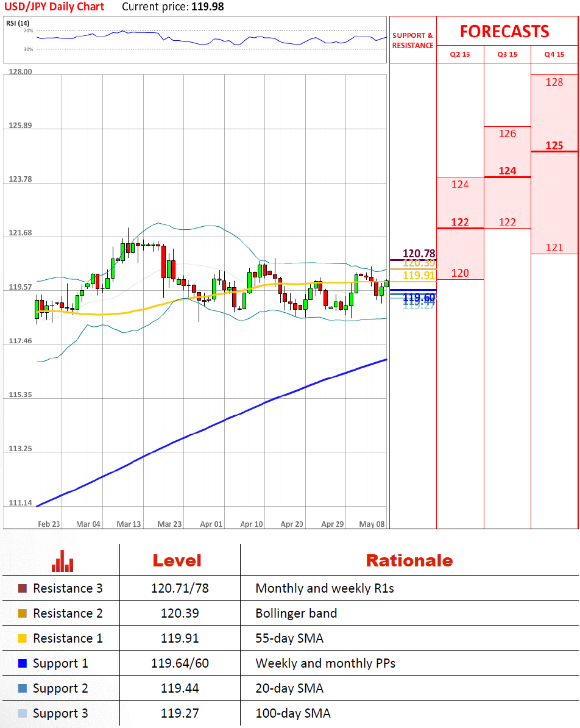The image size is (580, 728).
Task: Click the May 08 date axis label
Action: (x=372, y=524)
